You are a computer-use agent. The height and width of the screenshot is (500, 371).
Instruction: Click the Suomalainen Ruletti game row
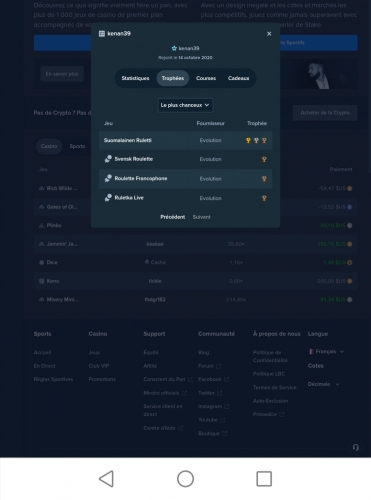[185, 140]
